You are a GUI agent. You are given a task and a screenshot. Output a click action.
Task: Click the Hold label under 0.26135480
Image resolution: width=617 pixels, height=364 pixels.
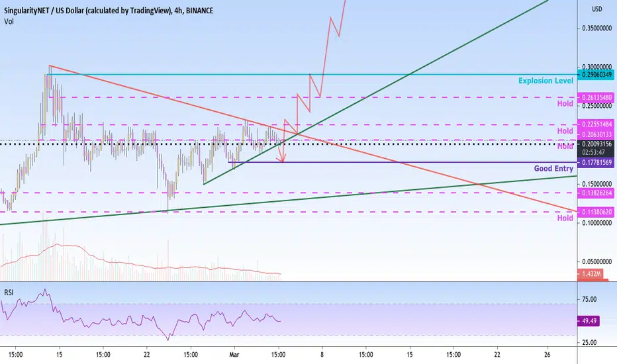click(565, 103)
